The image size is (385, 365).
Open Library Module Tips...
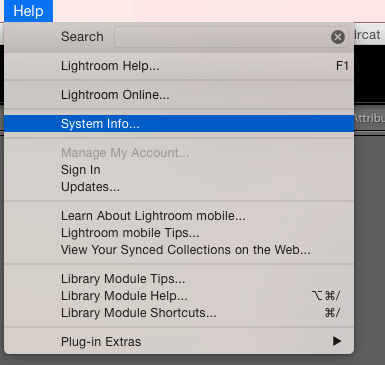pos(179,279)
